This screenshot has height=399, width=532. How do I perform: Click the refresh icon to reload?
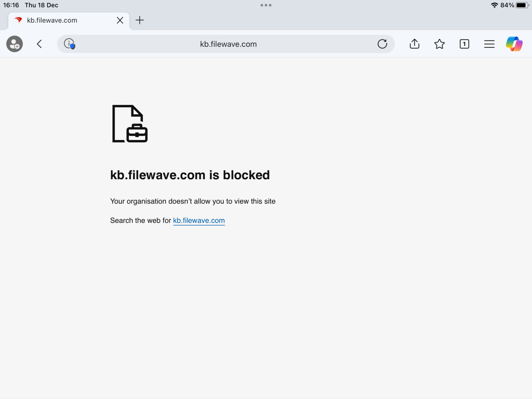tap(382, 44)
